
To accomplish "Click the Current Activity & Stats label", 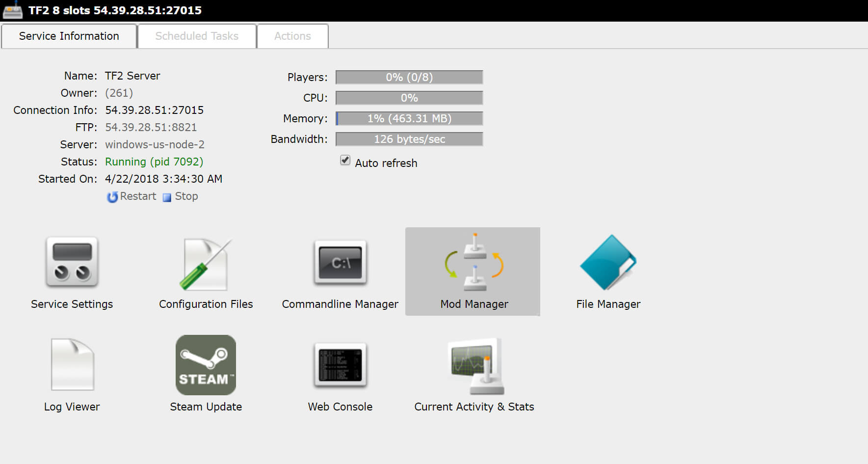I will 474,407.
